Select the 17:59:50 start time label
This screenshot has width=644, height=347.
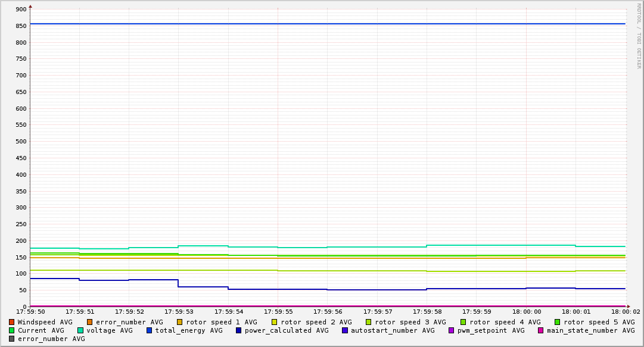[x=30, y=311]
